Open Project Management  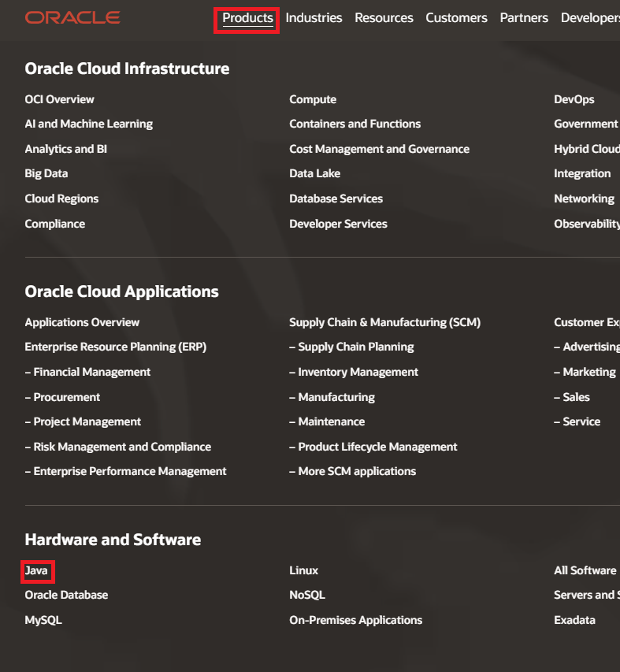pyautogui.click(x=83, y=421)
